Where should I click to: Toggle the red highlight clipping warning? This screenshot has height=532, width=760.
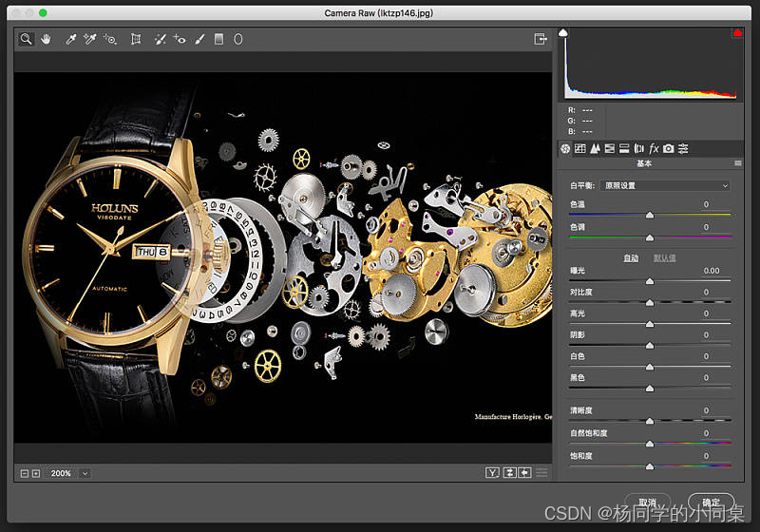[737, 32]
